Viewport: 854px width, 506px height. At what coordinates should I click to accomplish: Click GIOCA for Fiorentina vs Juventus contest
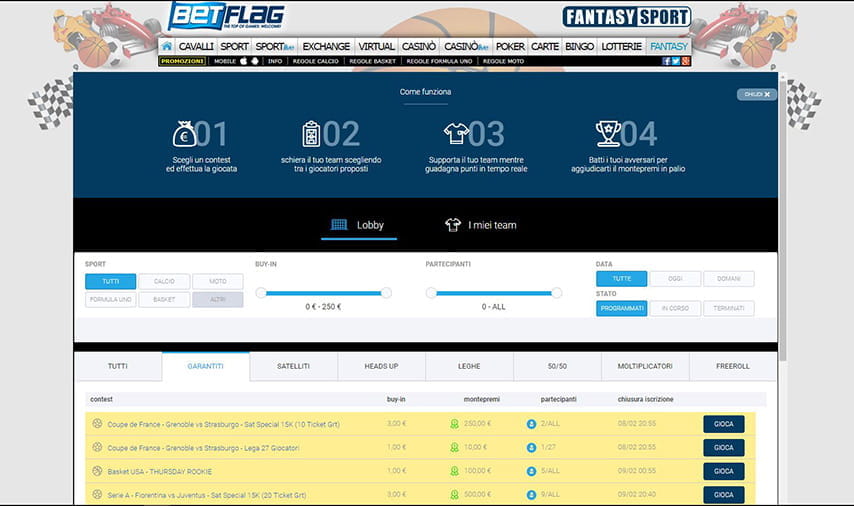pos(724,495)
